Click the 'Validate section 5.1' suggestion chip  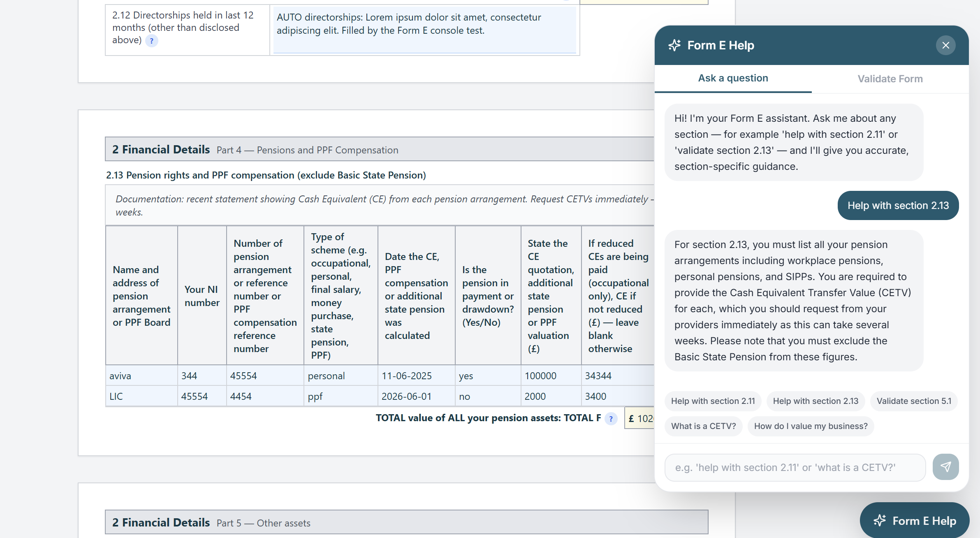coord(914,401)
